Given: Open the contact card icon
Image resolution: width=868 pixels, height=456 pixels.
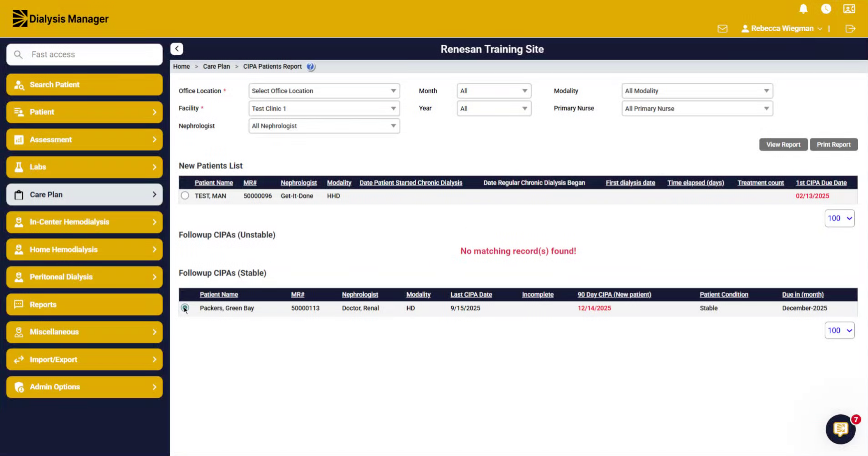Looking at the screenshot, I should pos(849,9).
